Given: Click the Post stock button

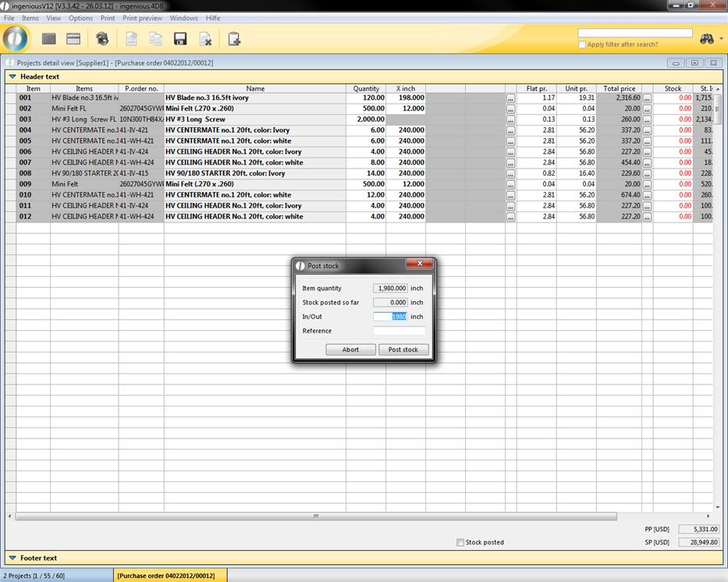Looking at the screenshot, I should click(x=403, y=350).
